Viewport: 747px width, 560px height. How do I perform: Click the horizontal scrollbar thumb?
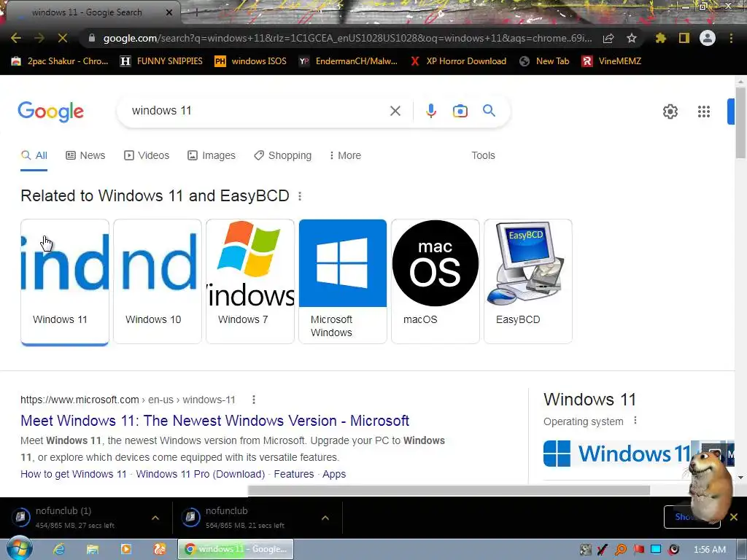(x=449, y=491)
